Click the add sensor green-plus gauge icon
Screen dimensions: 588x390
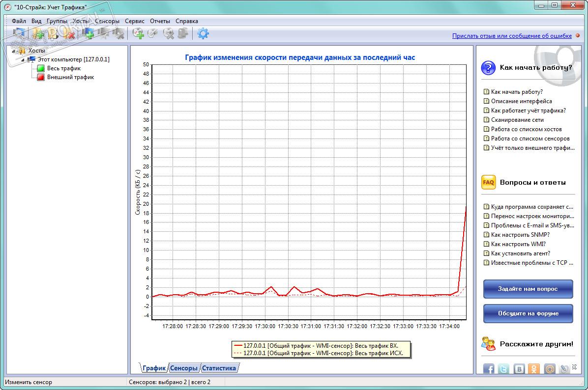click(x=138, y=34)
